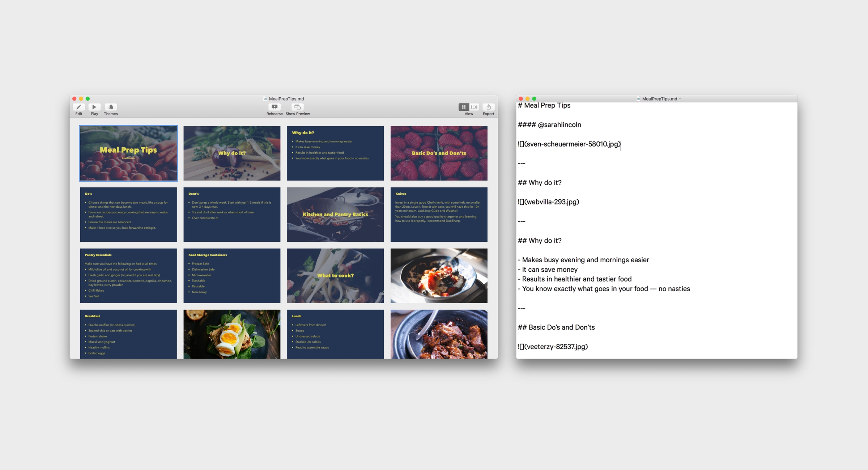This screenshot has width=868, height=470.
Task: Select the Meal Prep Tips title slide
Action: (128, 153)
